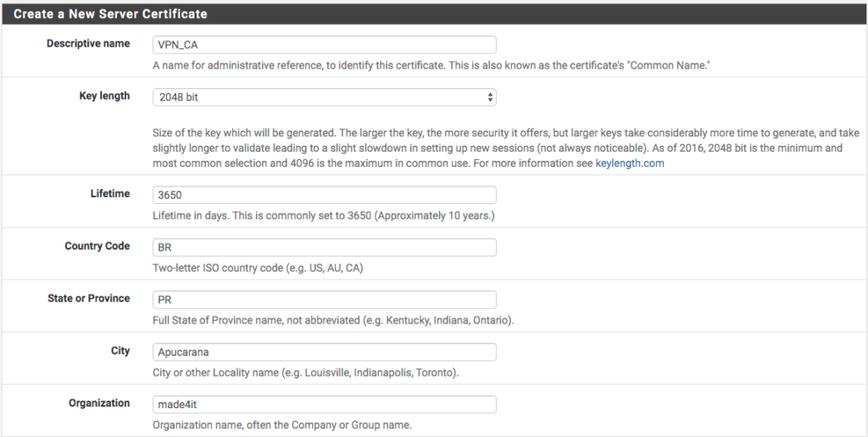
Task: Click the State or Province field with PR
Action: point(325,300)
